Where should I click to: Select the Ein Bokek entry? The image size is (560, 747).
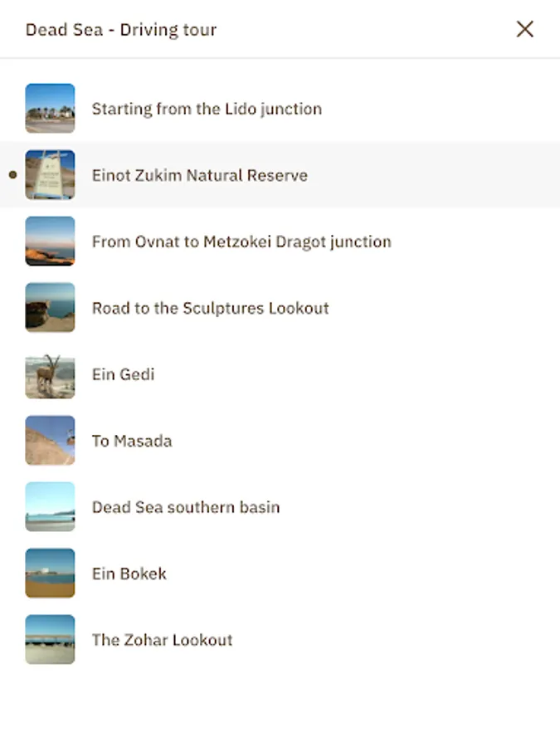(280, 573)
